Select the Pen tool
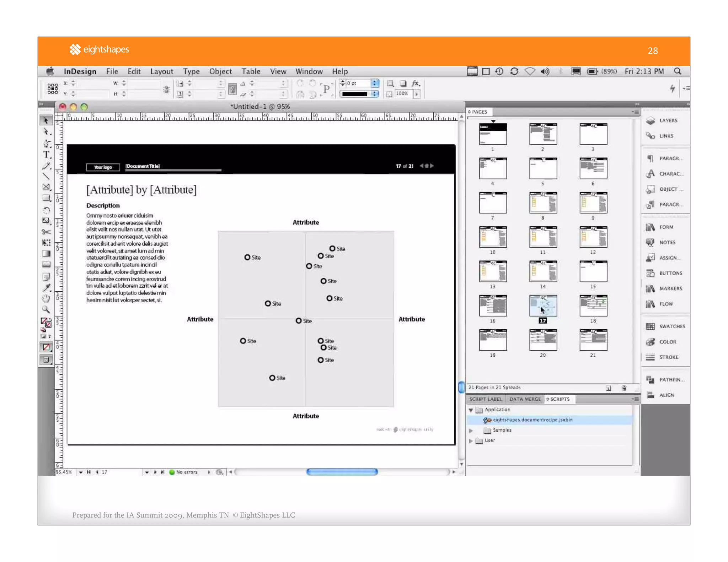Image resolution: width=728 pixels, height=562 pixels. click(x=47, y=143)
